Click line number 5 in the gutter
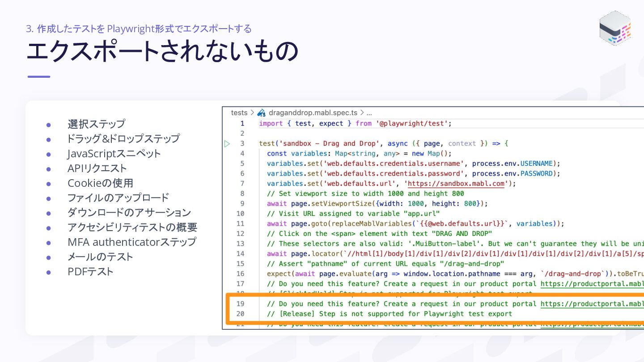644x362 pixels. pos(242,164)
